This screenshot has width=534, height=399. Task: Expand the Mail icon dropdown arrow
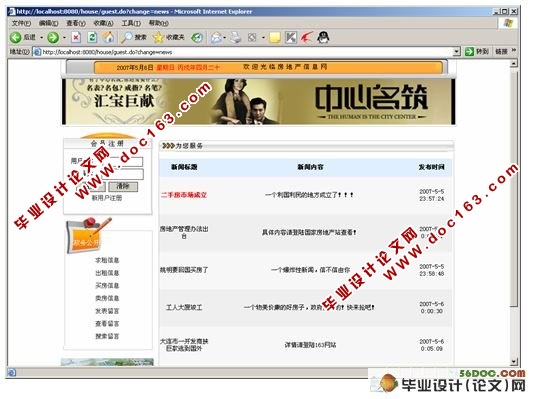[225, 37]
